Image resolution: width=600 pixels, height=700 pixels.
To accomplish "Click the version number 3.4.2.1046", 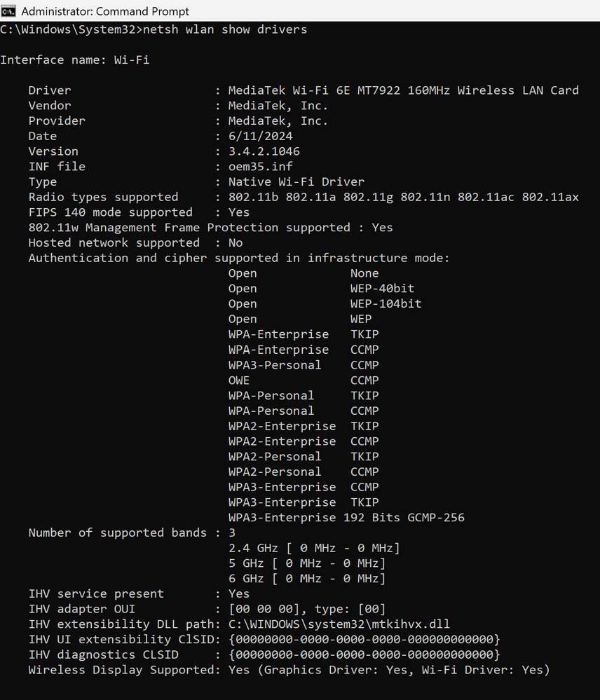I will tap(264, 151).
